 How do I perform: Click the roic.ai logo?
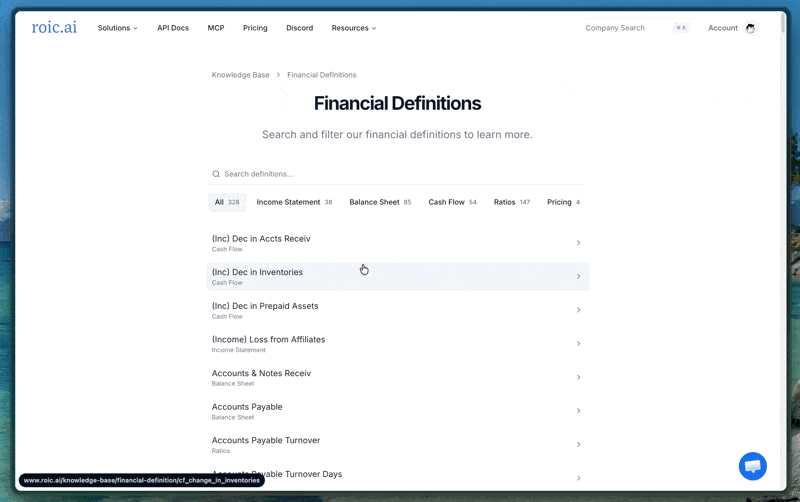pyautogui.click(x=54, y=27)
